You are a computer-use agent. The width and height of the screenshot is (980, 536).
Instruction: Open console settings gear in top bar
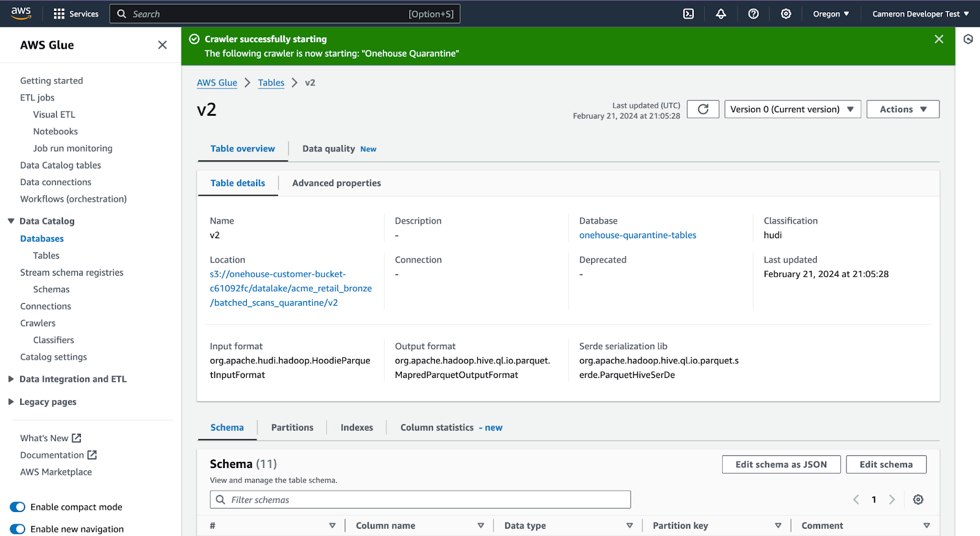coord(786,13)
